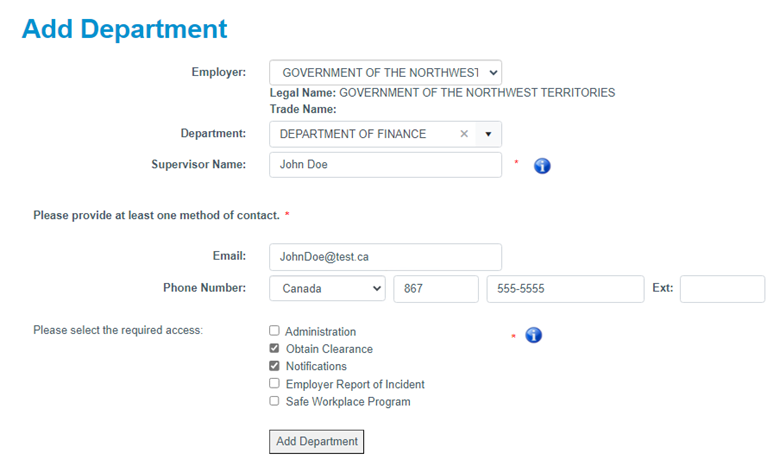Screen dimensions: 780x472
Task: Click the Legal Name text line
Action: (442, 93)
